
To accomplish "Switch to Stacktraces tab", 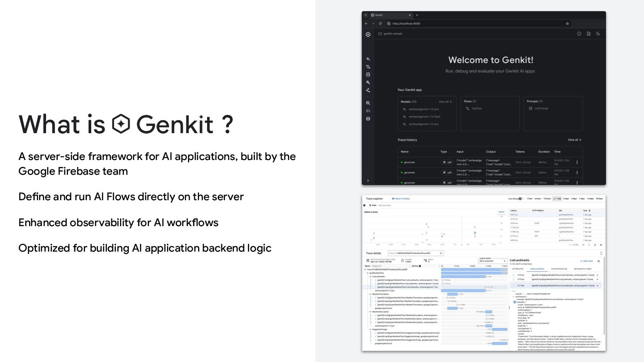I will (x=559, y=269).
